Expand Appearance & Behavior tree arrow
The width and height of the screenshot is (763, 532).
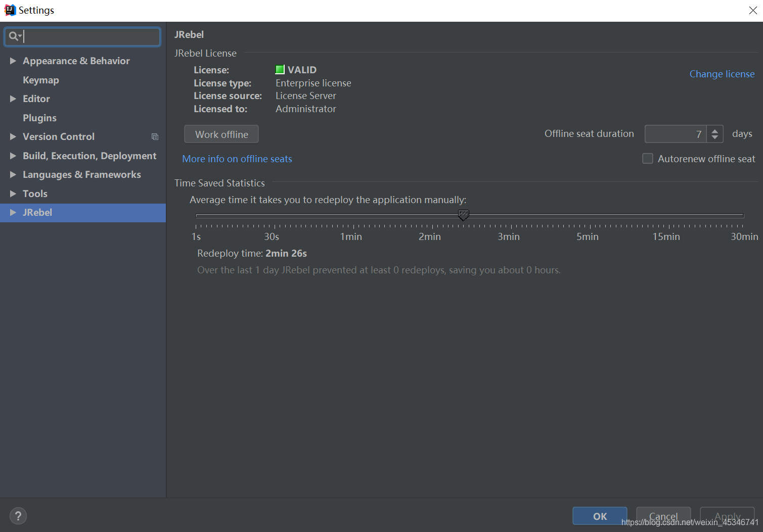coord(13,61)
